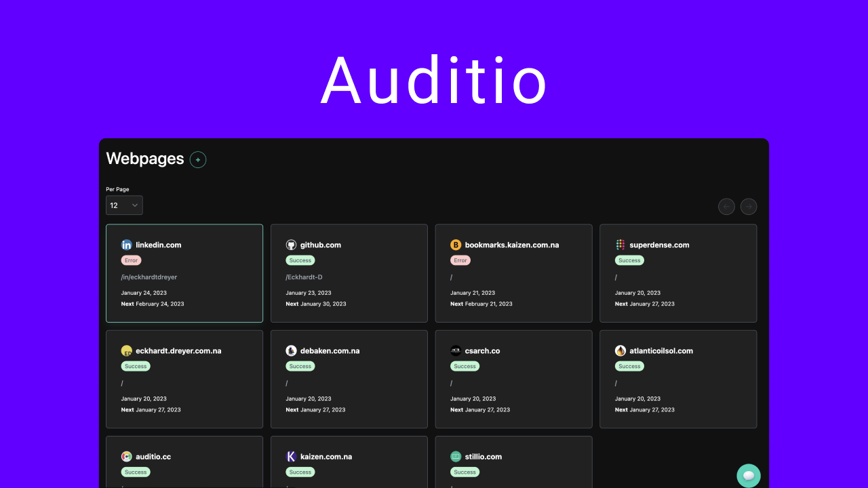Click the Success badge on eckhardt.dreyer.com.na

click(x=136, y=366)
